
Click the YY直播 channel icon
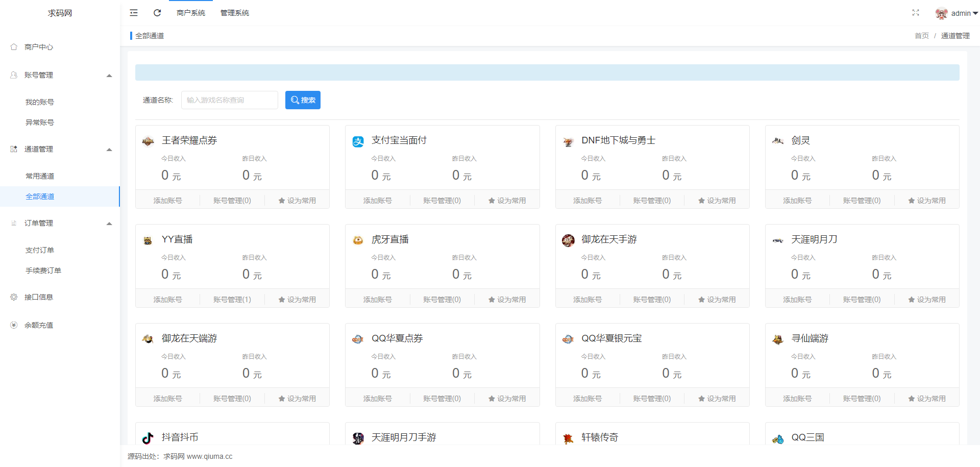click(148, 240)
